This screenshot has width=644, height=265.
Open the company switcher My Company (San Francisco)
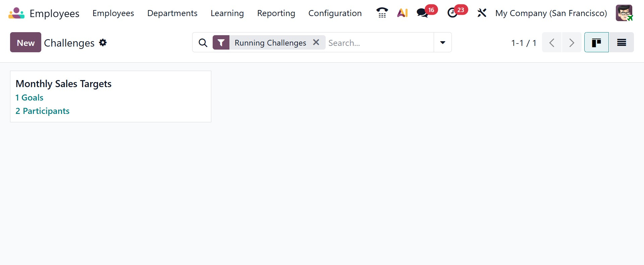coord(551,13)
